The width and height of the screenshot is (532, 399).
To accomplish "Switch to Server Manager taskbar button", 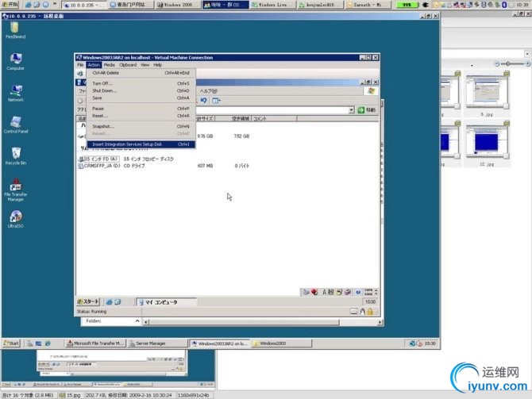I will (x=156, y=343).
